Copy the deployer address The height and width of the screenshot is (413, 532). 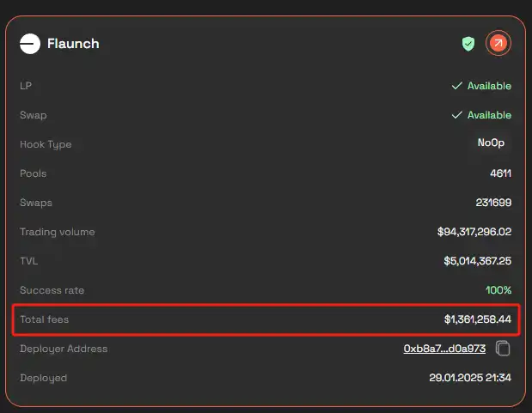coord(504,349)
